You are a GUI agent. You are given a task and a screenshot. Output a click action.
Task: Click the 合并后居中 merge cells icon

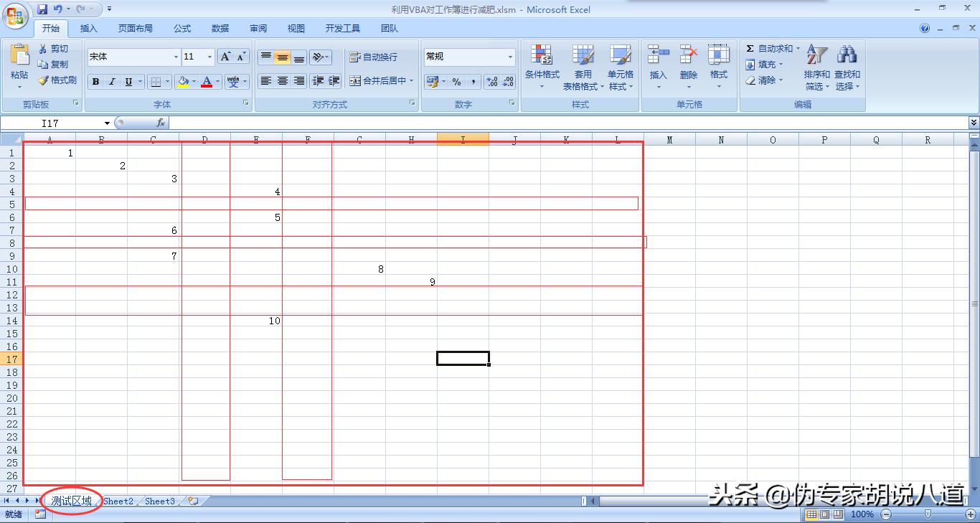coord(355,82)
